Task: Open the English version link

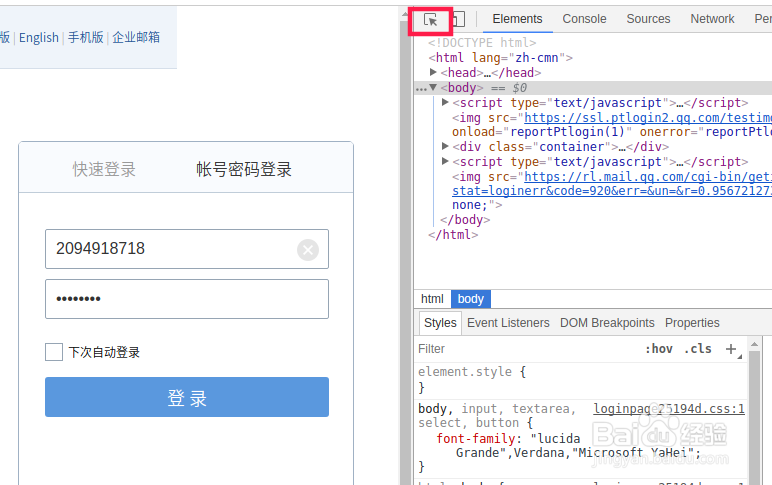Action: click(39, 37)
